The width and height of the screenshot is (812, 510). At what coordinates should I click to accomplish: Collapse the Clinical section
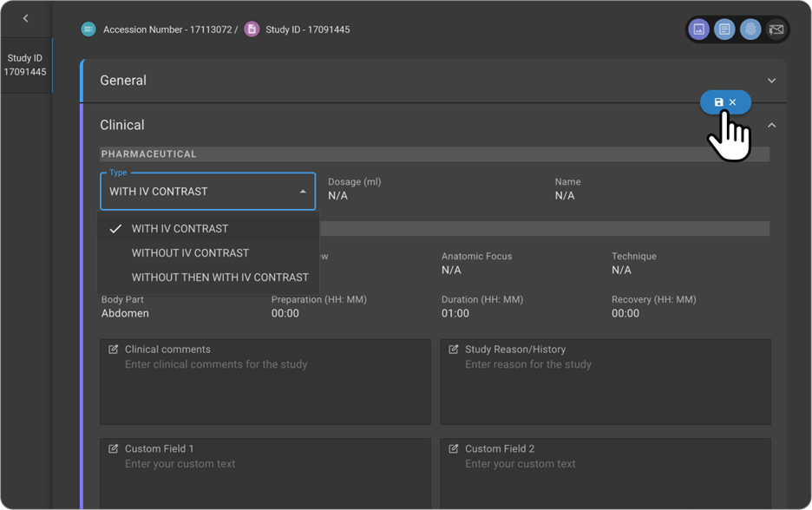coord(771,125)
